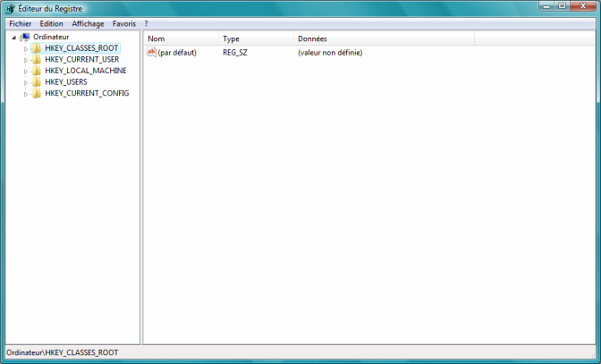Expand the HKEY_USERS key
Viewport: 601px width, 364px height.
pos(26,83)
